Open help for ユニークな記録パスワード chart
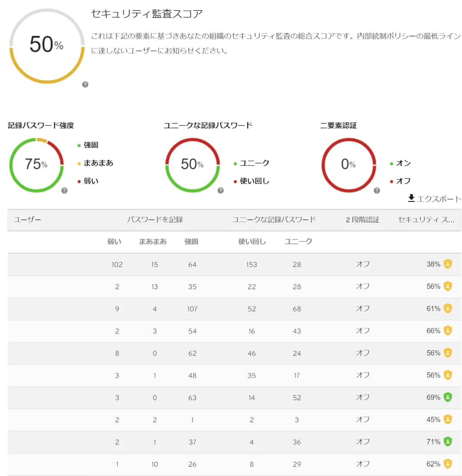Screen dimensions: 462x476 click(221, 191)
